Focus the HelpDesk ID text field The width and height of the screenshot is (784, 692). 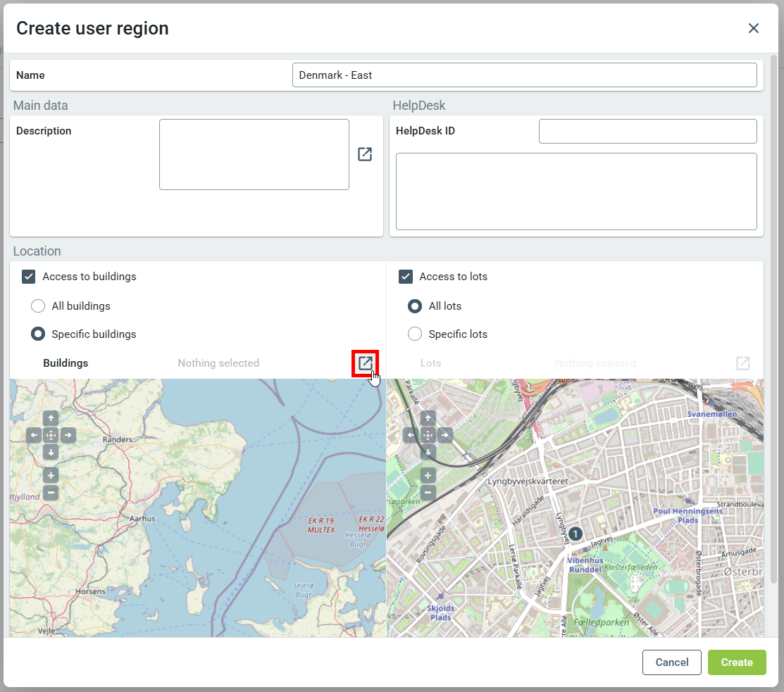point(647,131)
